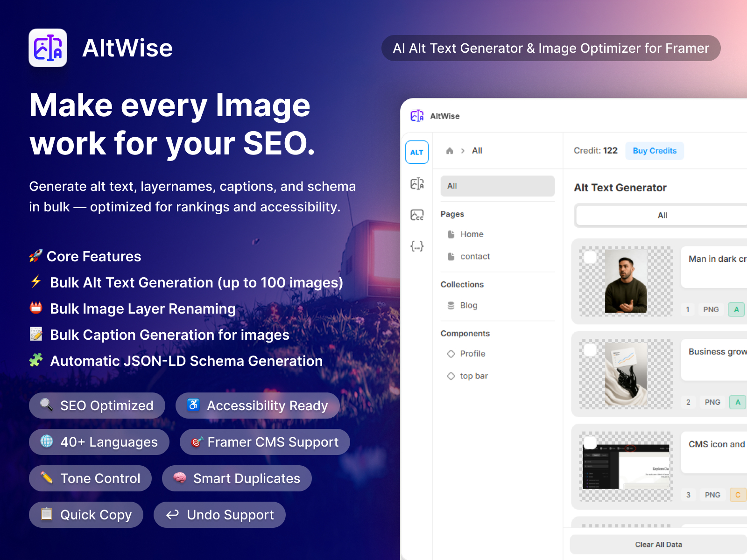Click the 'Components' section label
This screenshot has width=747, height=560.
click(465, 334)
